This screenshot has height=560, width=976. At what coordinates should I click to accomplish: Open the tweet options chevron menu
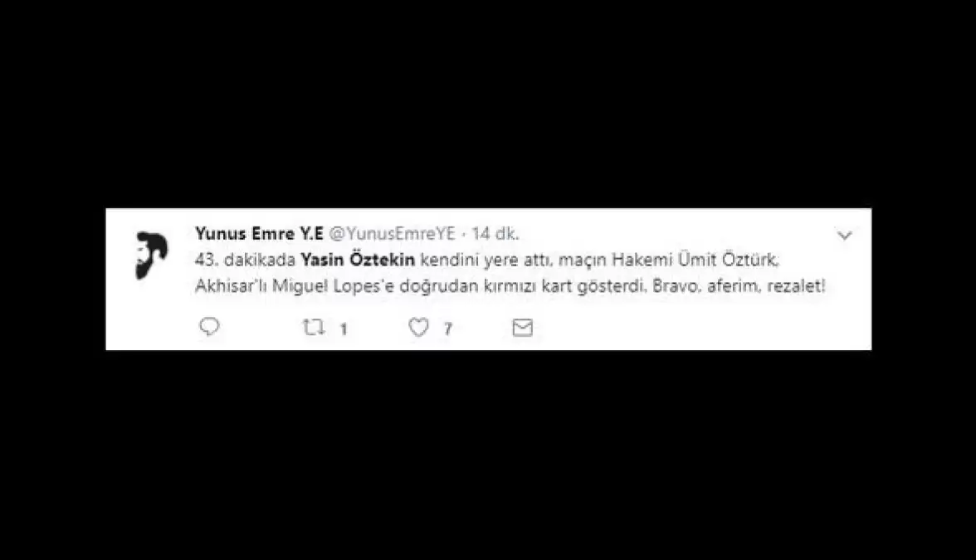[x=844, y=236]
